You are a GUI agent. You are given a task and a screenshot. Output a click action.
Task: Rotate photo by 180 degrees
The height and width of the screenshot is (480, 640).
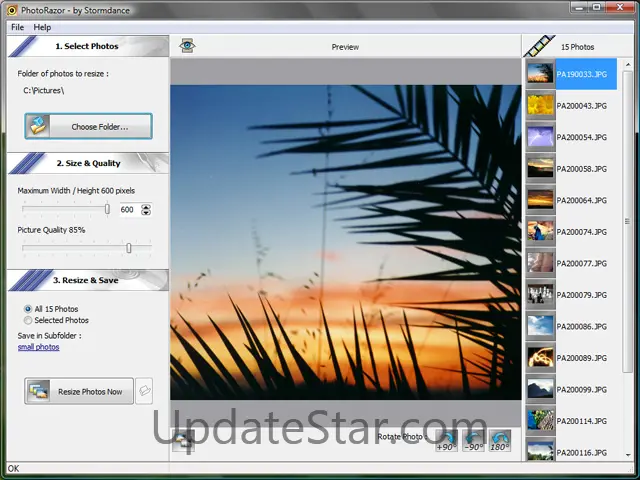point(500,440)
